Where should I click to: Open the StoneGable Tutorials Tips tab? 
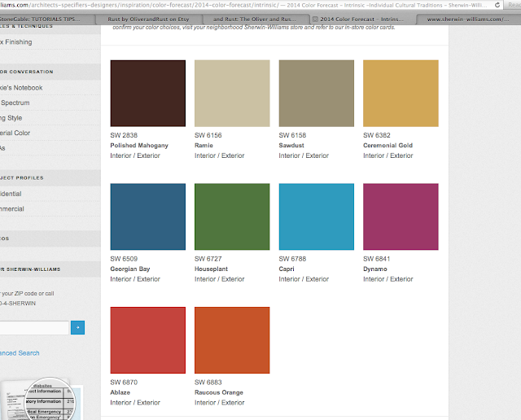click(x=46, y=20)
